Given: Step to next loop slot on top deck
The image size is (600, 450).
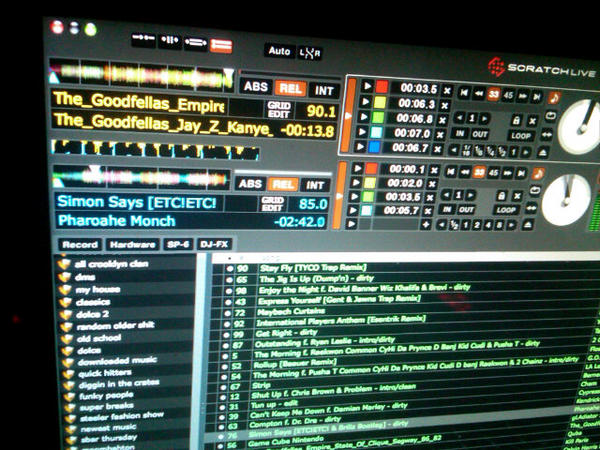Looking at the screenshot, I should (x=484, y=118).
